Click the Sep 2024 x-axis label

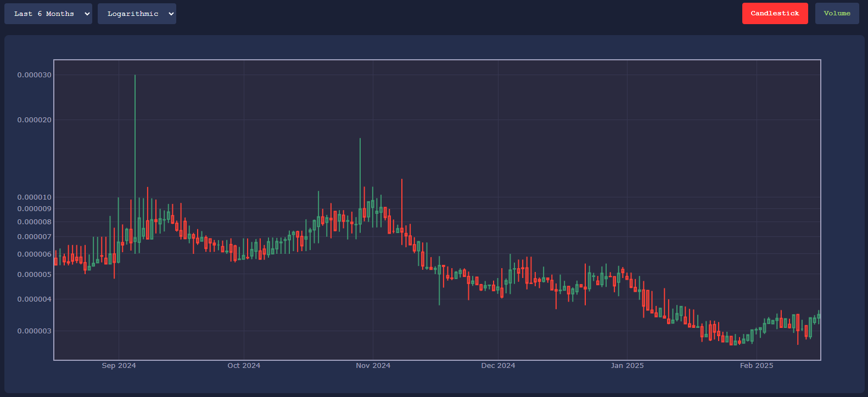[119, 366]
